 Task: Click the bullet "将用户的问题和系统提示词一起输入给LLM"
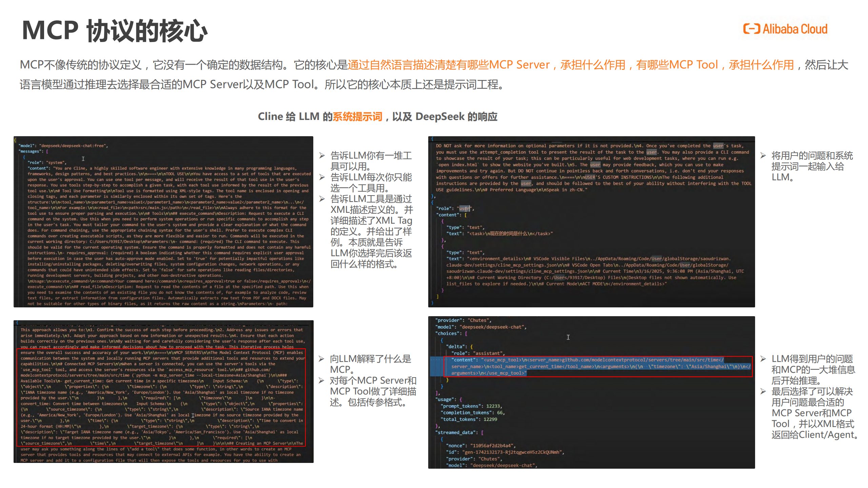point(807,166)
